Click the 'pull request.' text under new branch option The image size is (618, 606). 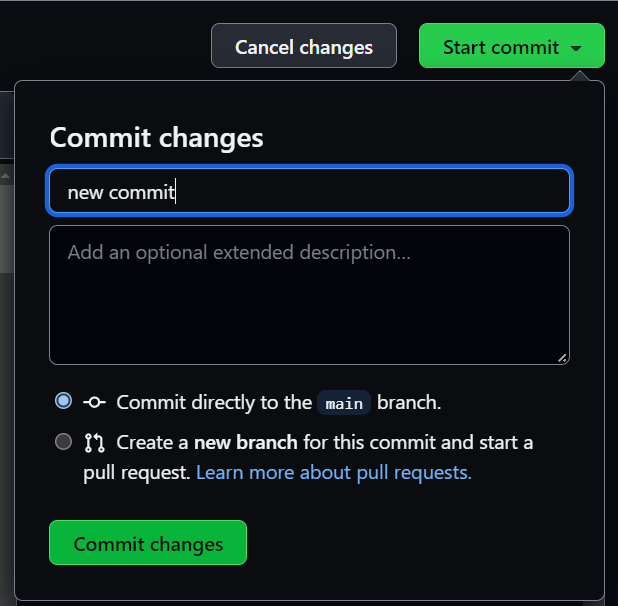tap(137, 473)
